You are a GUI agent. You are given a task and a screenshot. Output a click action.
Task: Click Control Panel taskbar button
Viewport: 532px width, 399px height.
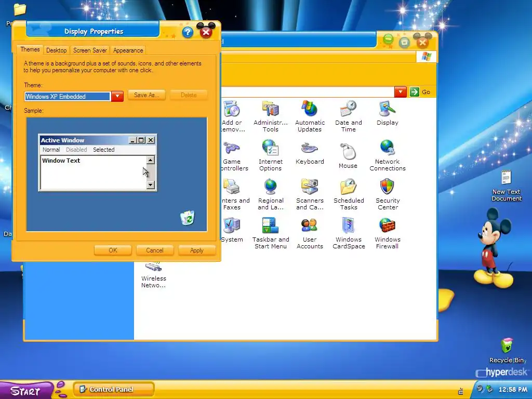click(x=114, y=389)
